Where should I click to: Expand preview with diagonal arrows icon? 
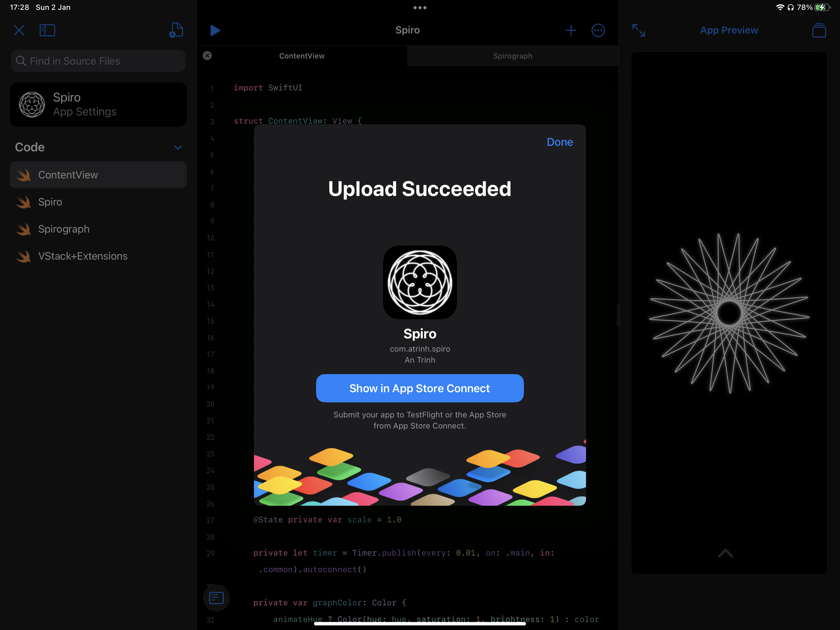click(639, 30)
